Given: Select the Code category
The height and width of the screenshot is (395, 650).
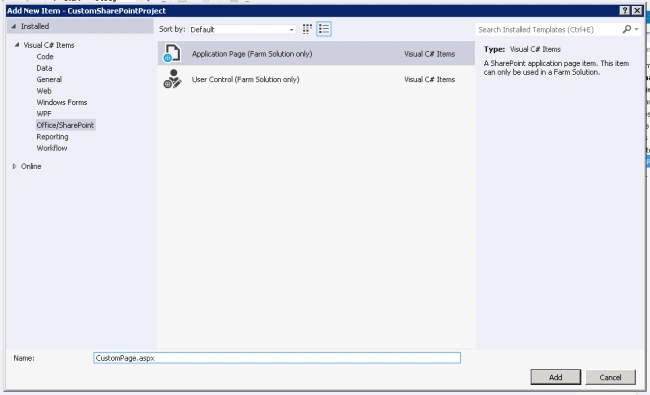Looking at the screenshot, I should point(45,56).
